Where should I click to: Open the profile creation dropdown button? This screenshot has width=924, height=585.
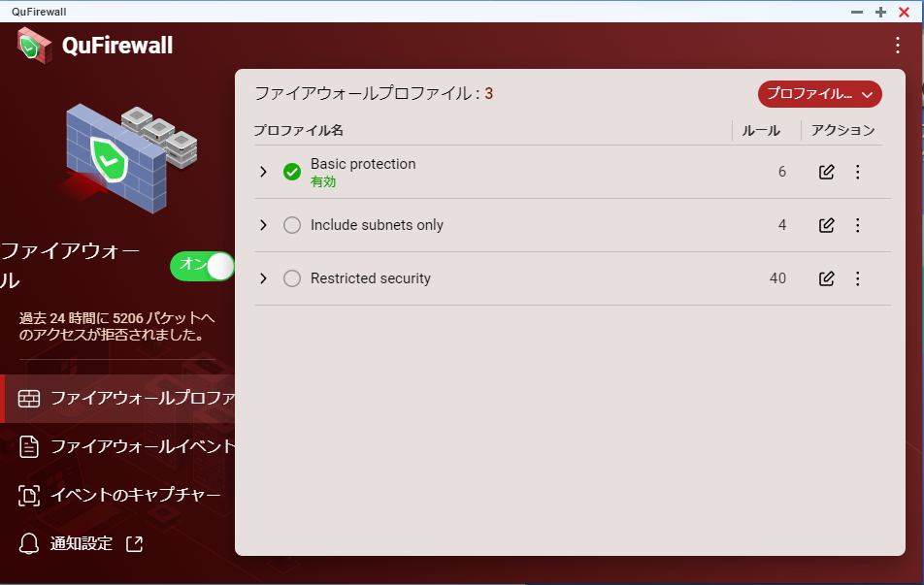pos(819,94)
